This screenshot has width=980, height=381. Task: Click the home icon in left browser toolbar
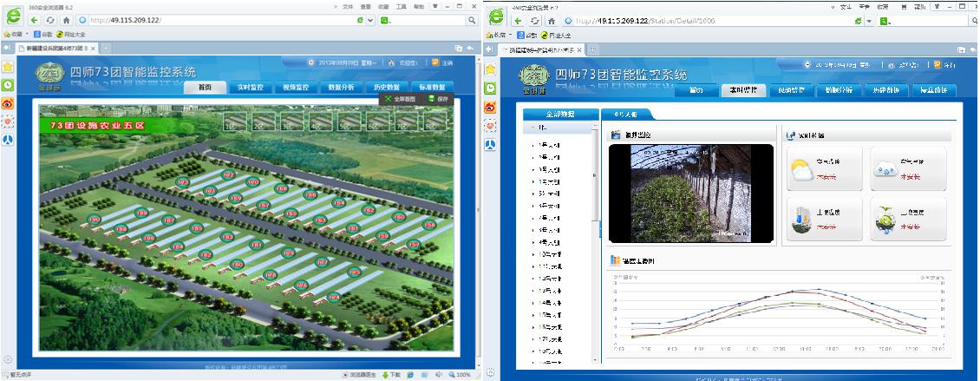pos(67,19)
